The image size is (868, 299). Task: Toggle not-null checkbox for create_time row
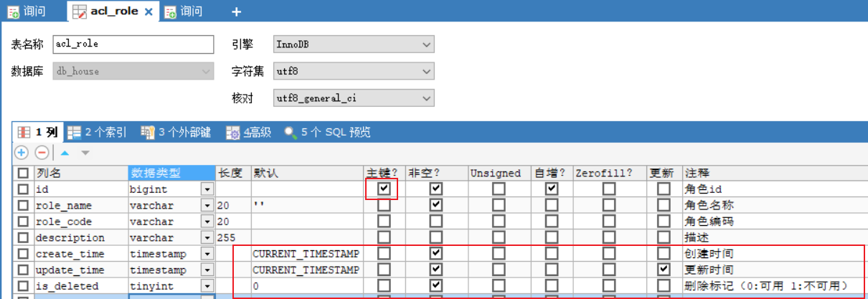[x=435, y=254]
